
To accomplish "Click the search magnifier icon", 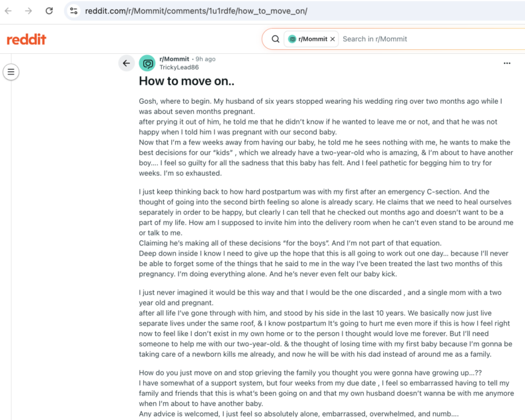I will 275,39.
